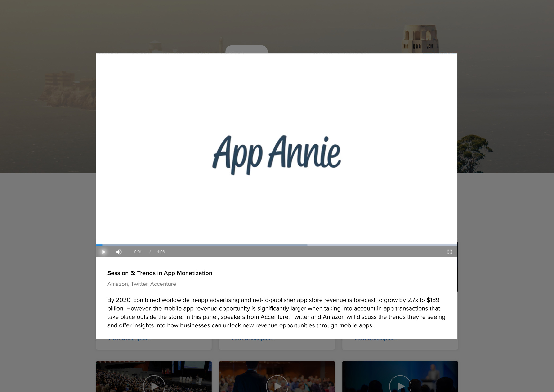Open the crowded auditorium video thumbnail

coord(154,377)
